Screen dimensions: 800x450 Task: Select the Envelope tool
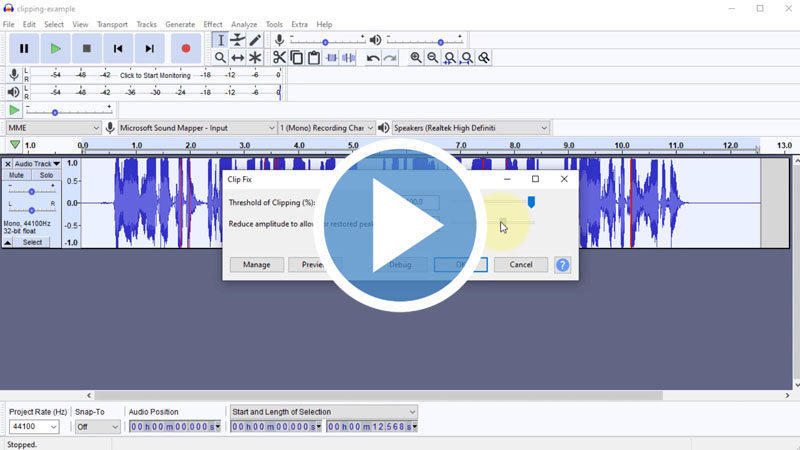click(238, 41)
